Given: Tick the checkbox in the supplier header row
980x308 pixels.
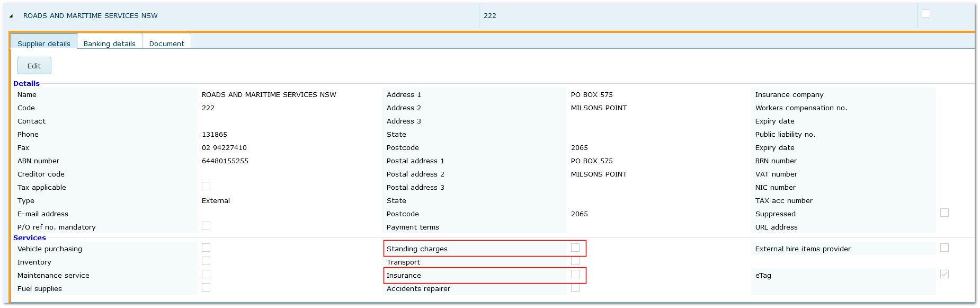Looking at the screenshot, I should click(926, 14).
